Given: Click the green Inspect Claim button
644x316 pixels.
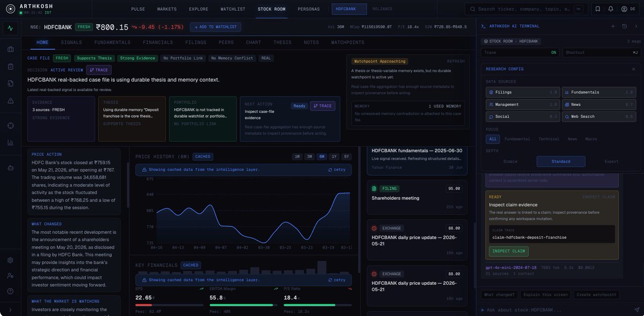Looking at the screenshot, I should click(x=508, y=251).
